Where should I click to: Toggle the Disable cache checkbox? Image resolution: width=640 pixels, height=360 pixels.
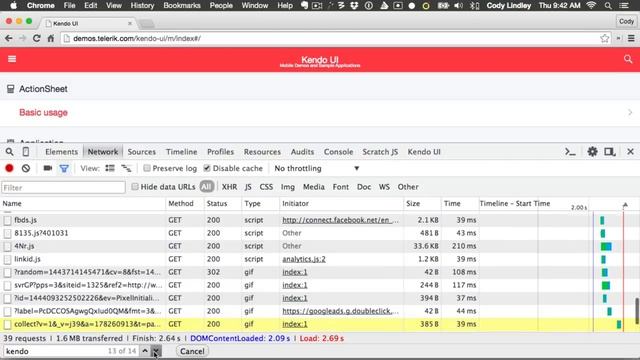207,168
